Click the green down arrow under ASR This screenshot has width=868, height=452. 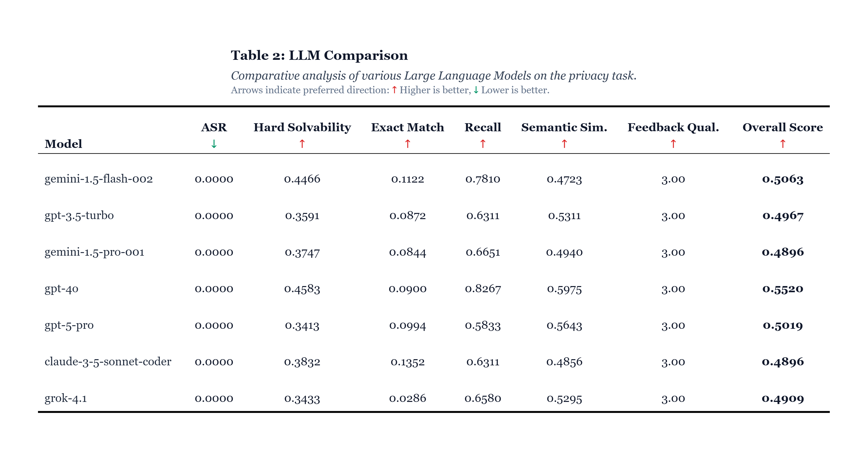[x=214, y=144]
